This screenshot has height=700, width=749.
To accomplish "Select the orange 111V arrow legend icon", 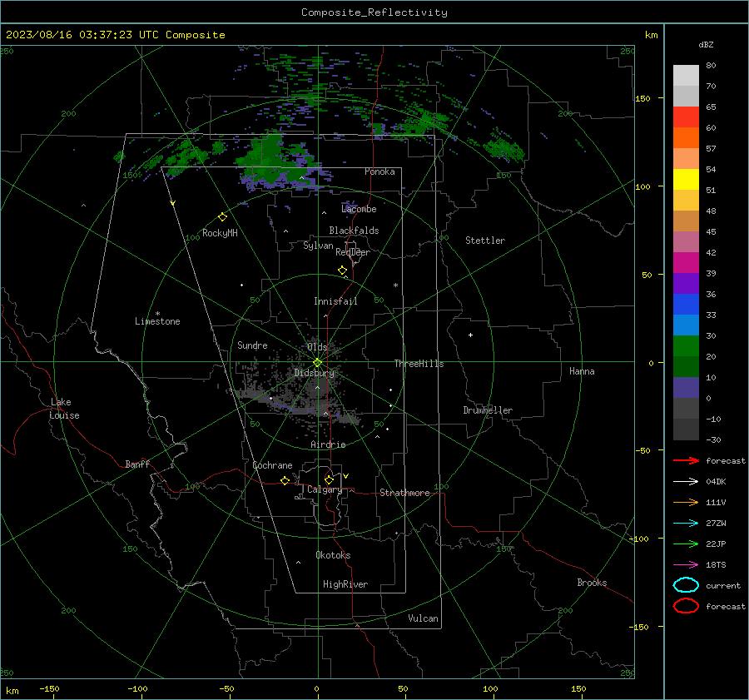I will [686, 502].
